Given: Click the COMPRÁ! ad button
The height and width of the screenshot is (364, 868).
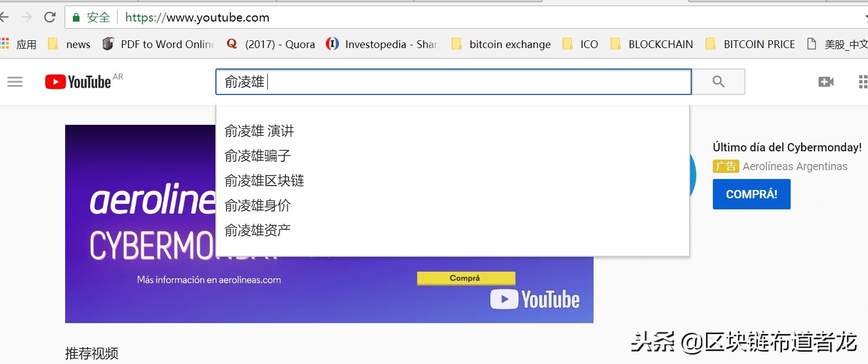Looking at the screenshot, I should tap(751, 194).
